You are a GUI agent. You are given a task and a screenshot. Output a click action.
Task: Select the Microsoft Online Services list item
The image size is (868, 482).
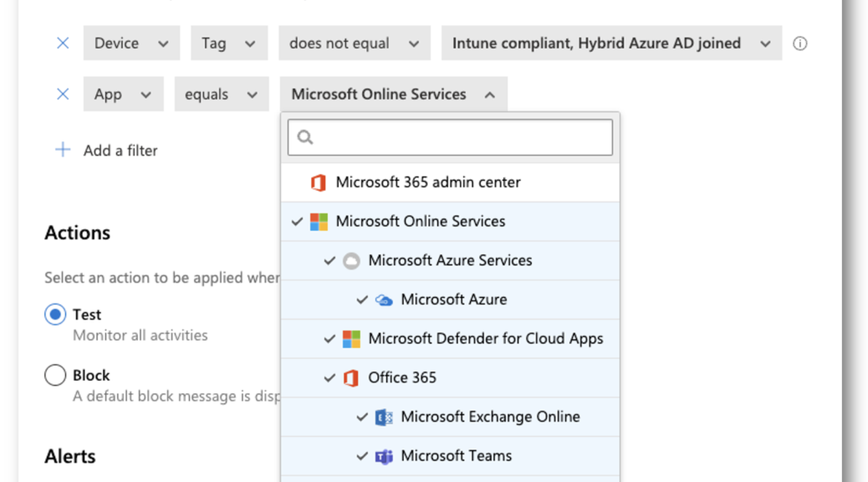coord(450,222)
